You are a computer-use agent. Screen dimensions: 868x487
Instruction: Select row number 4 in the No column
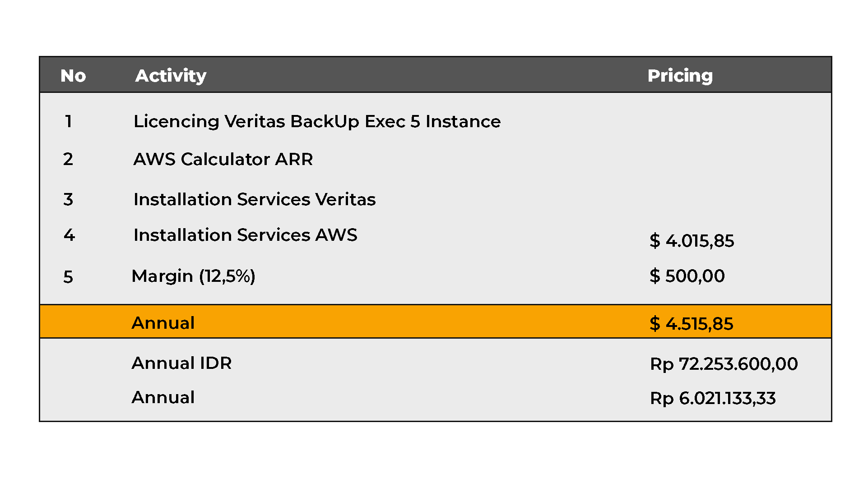click(69, 235)
